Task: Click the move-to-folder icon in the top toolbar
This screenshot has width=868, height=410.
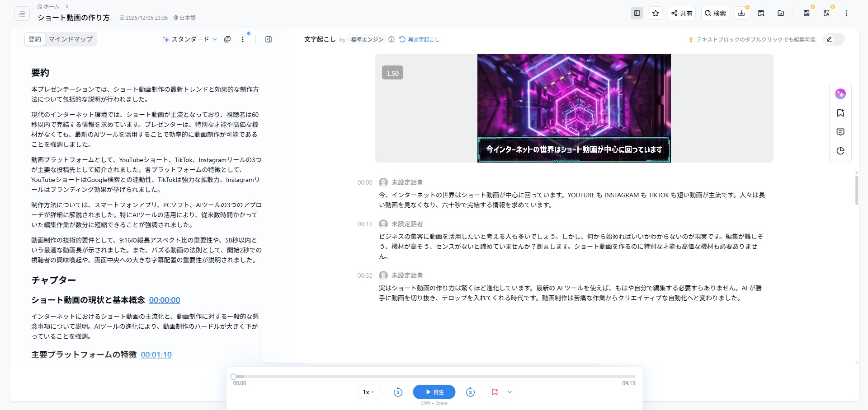Action: coord(781,14)
